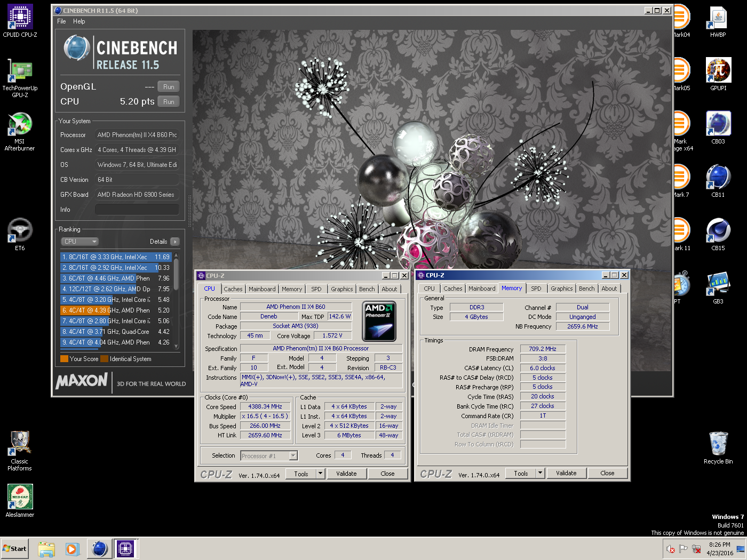
Task: Open the File menu in Cinebench
Action: pyautogui.click(x=61, y=21)
